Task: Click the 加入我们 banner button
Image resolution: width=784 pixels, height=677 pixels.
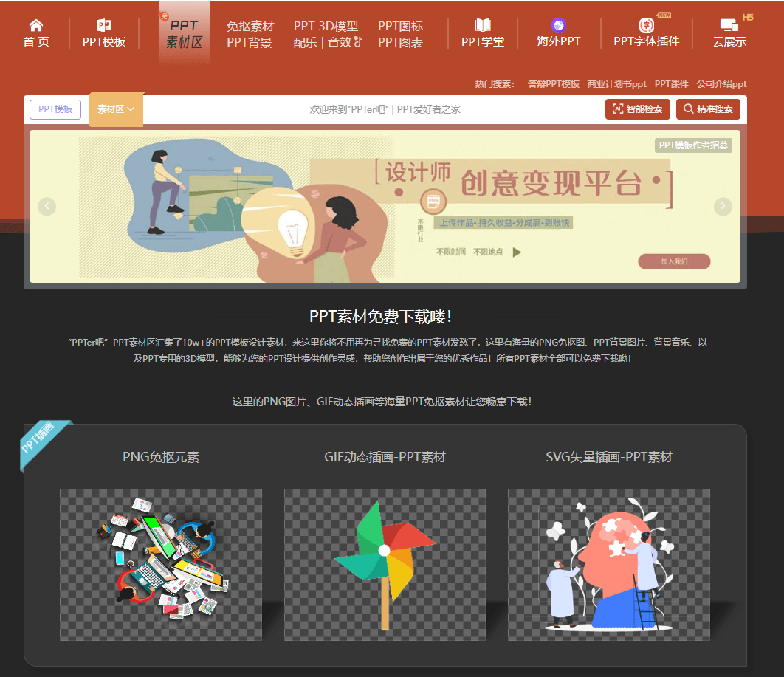Action: tap(674, 261)
